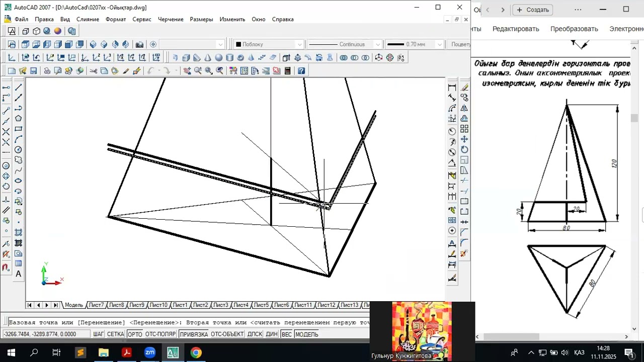Open the Undo history dropdown arrow
Screen dimensions: 644x362
pos(159,71)
